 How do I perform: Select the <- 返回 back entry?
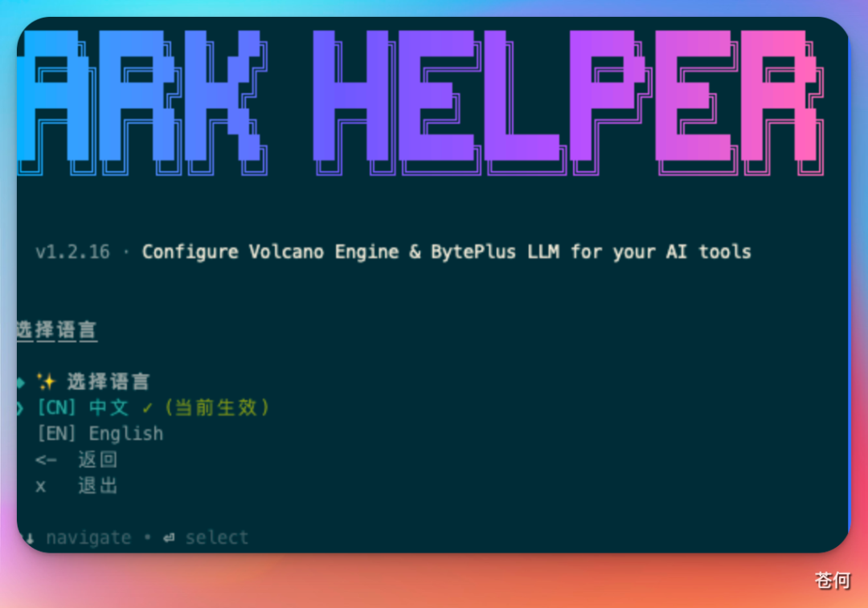[x=76, y=459]
